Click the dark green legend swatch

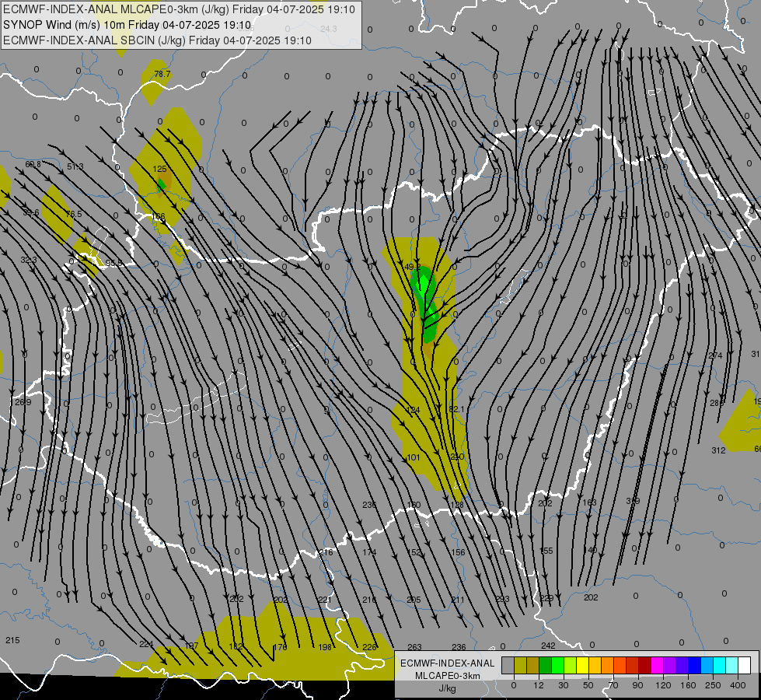click(x=546, y=665)
